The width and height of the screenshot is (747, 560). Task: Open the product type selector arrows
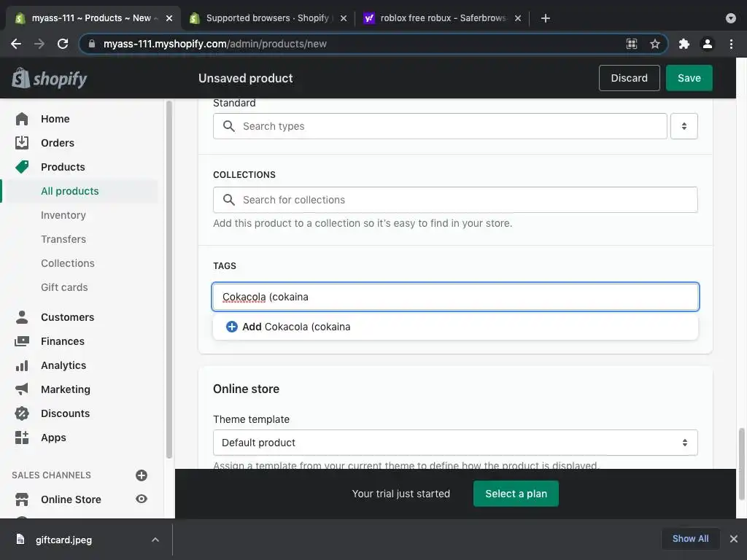click(x=684, y=126)
